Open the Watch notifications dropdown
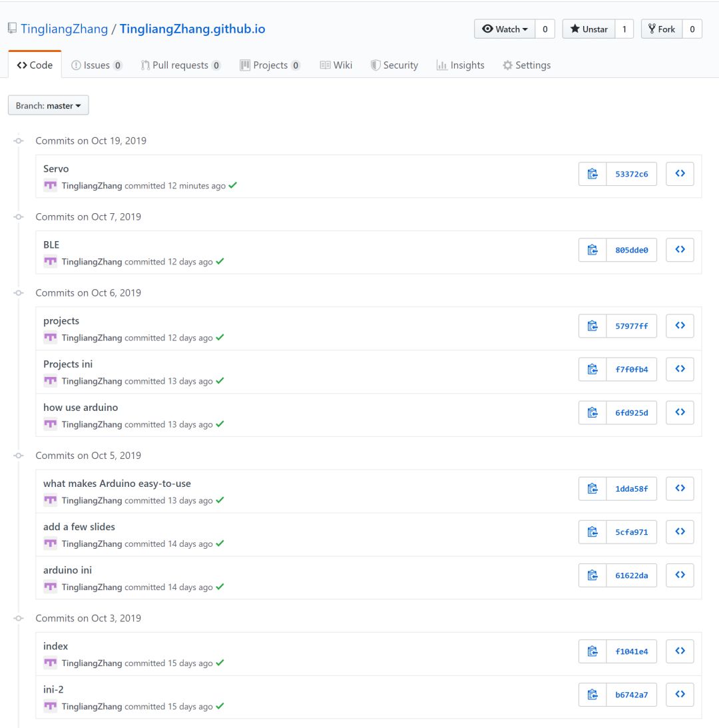The image size is (719, 728). 505,29
